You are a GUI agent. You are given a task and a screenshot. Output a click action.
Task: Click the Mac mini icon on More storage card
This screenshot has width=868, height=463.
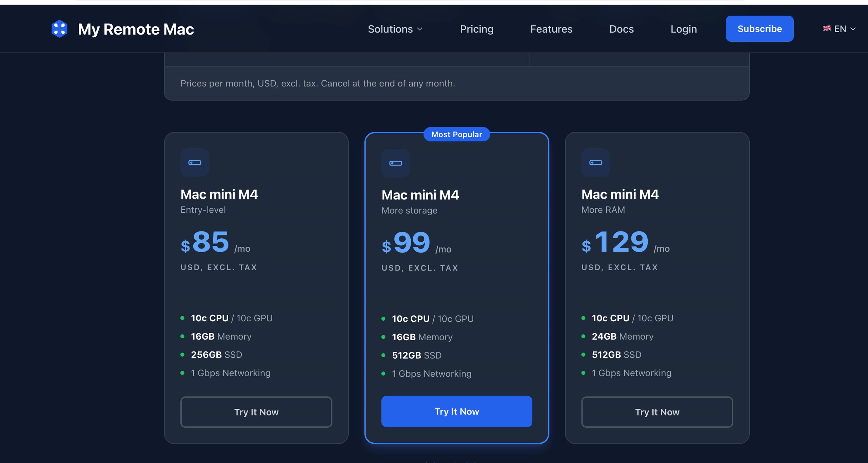pyautogui.click(x=396, y=163)
